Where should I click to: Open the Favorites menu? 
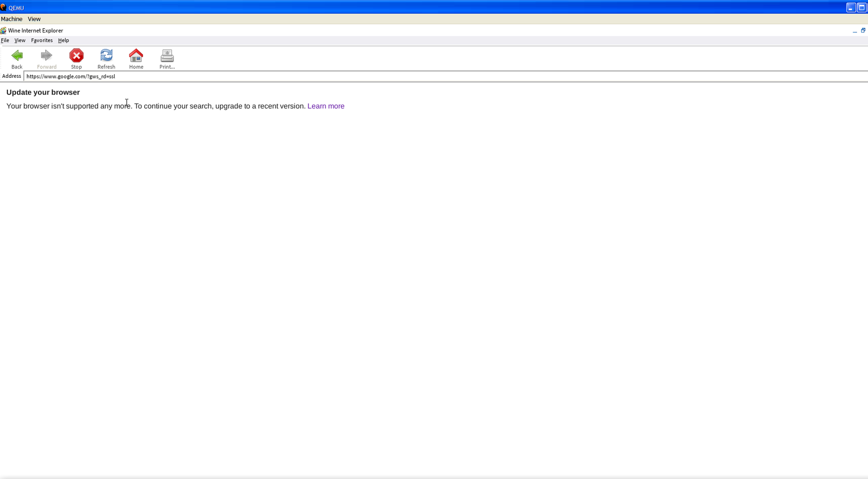tap(42, 40)
